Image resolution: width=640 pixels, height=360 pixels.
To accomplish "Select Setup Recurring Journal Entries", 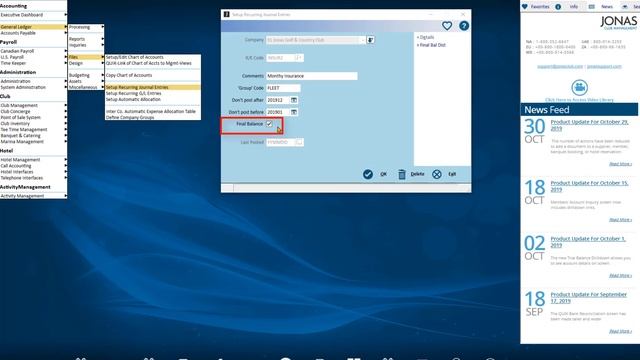I will tap(153, 87).
